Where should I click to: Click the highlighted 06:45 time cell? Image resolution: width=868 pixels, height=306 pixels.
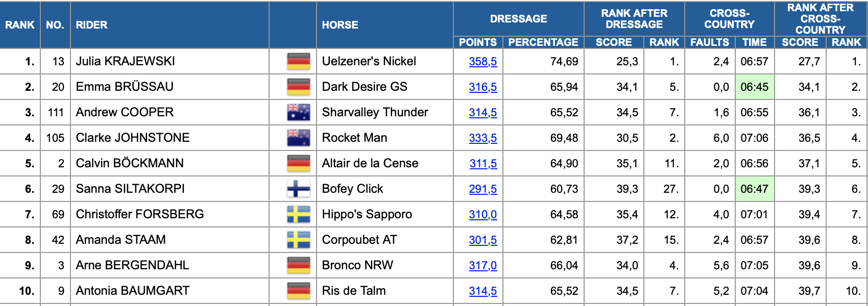[755, 87]
